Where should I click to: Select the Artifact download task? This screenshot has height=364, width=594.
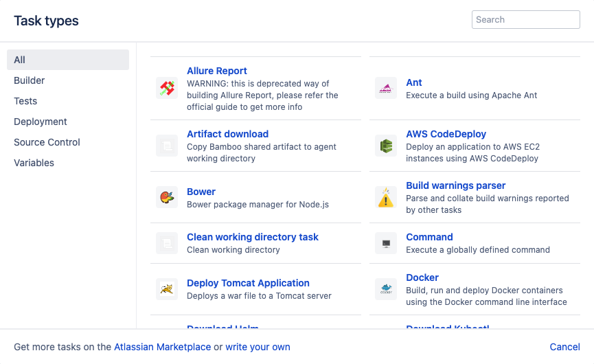(228, 134)
